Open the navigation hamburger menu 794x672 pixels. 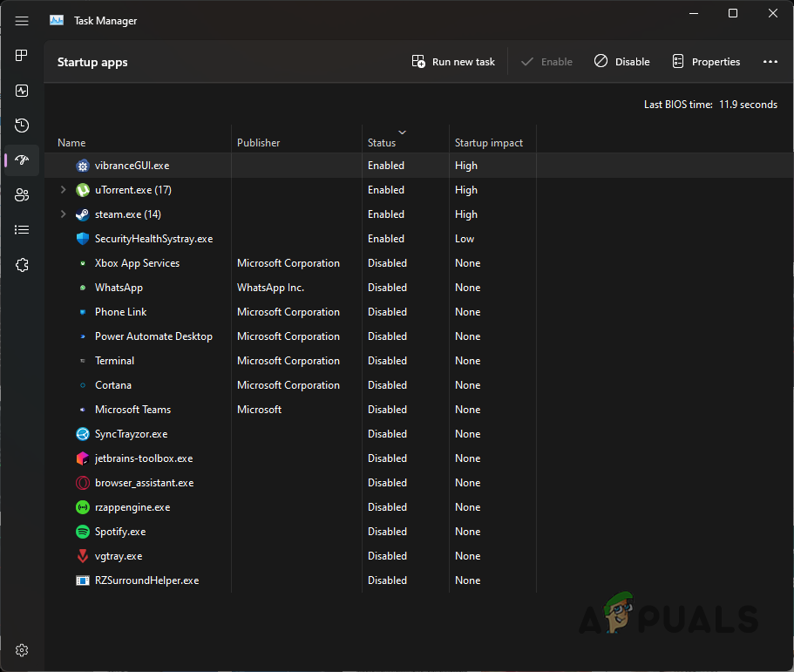(x=21, y=20)
